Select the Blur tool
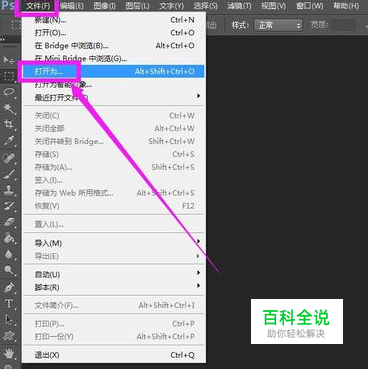The height and width of the screenshot is (369, 368). [9, 254]
